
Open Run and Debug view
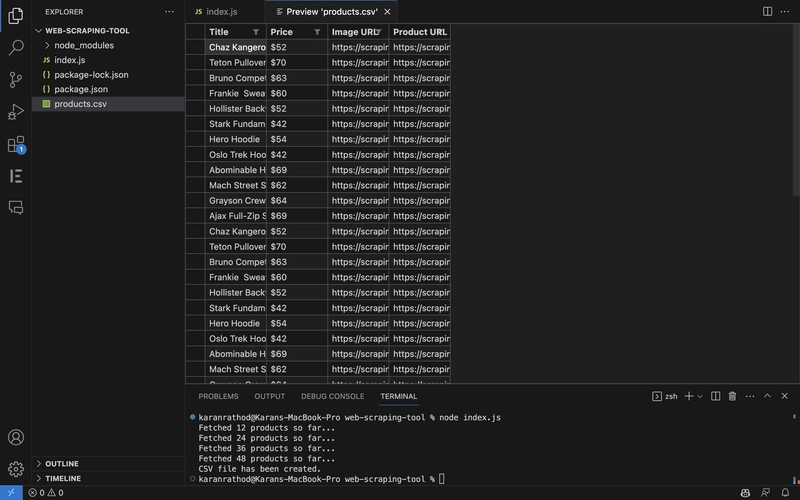coord(16,112)
